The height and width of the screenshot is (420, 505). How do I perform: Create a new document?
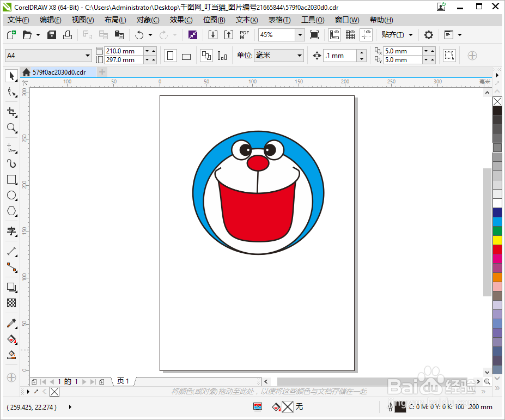[x=11, y=35]
